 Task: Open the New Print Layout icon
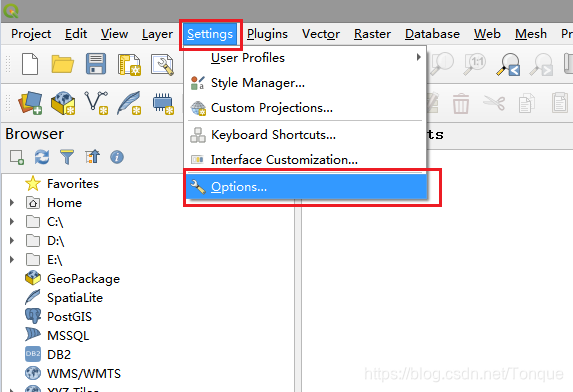[129, 65]
